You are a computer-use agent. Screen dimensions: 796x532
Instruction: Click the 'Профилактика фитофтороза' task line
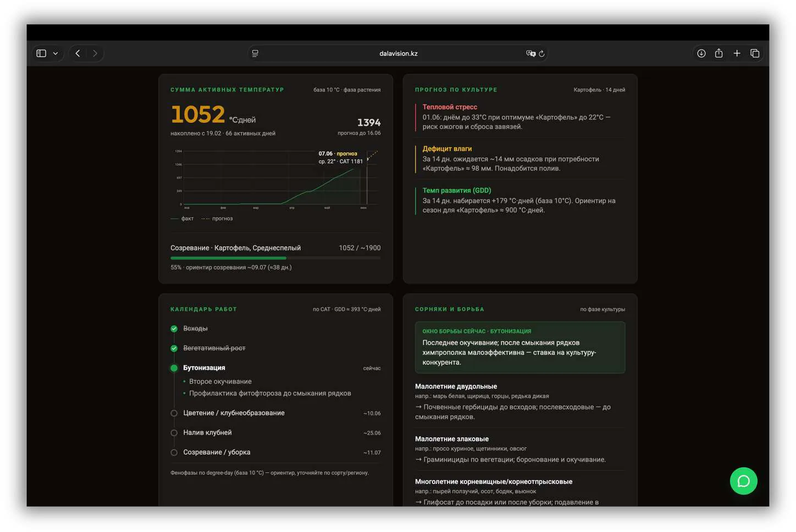coord(270,394)
